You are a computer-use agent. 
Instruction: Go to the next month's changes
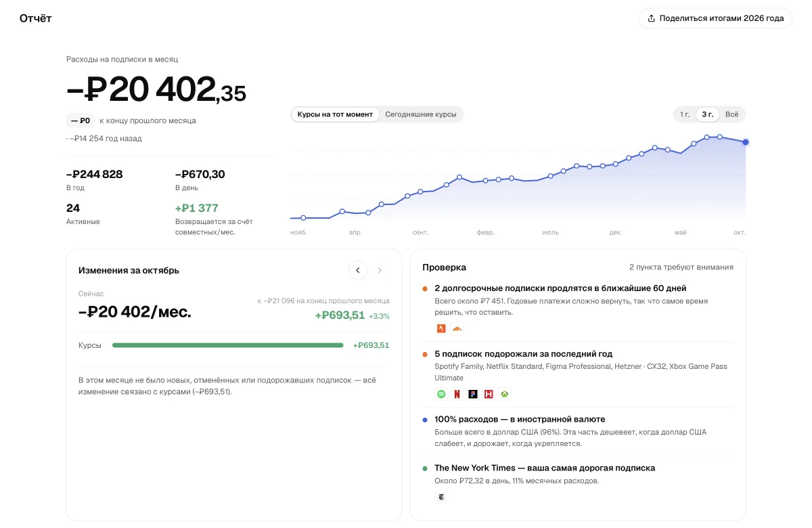380,270
